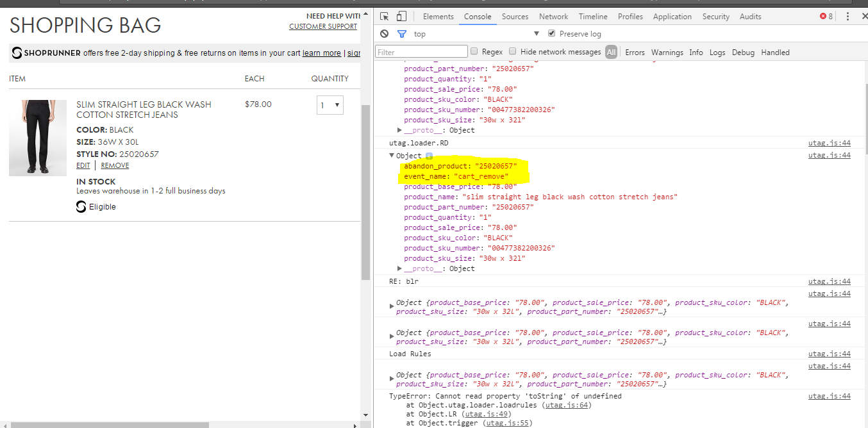Switch to the Network tab

553,17
